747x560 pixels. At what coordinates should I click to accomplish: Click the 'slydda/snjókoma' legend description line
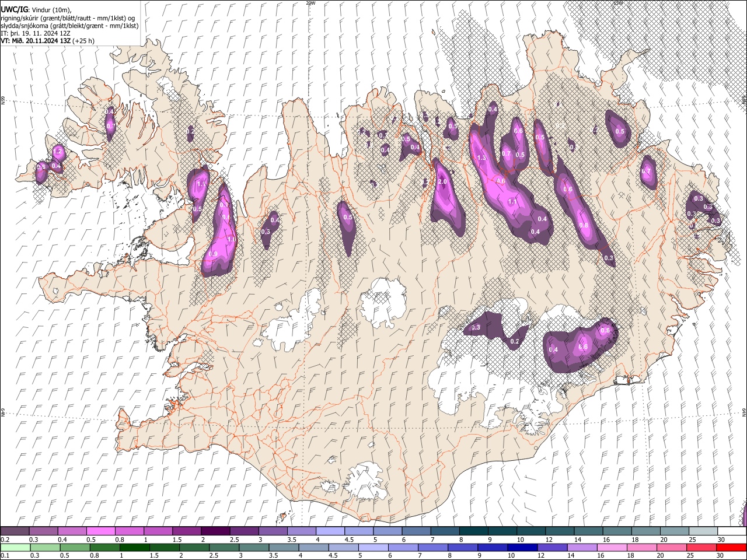click(69, 26)
